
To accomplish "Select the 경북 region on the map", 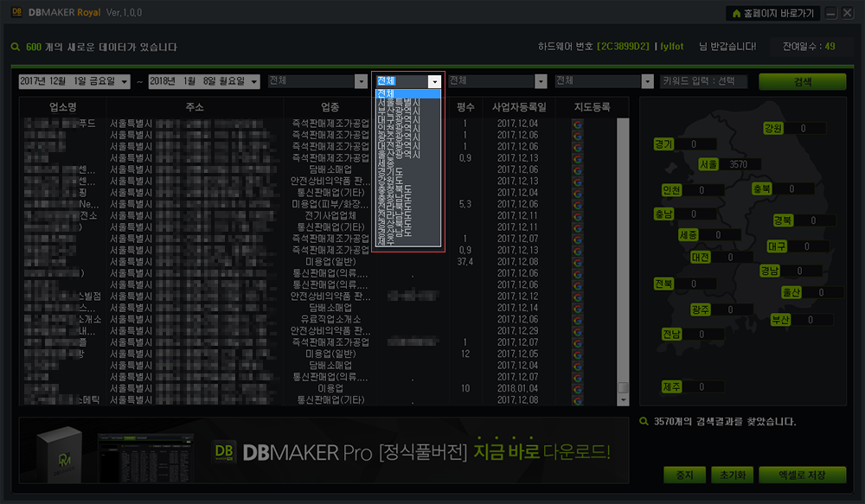I will [x=783, y=220].
